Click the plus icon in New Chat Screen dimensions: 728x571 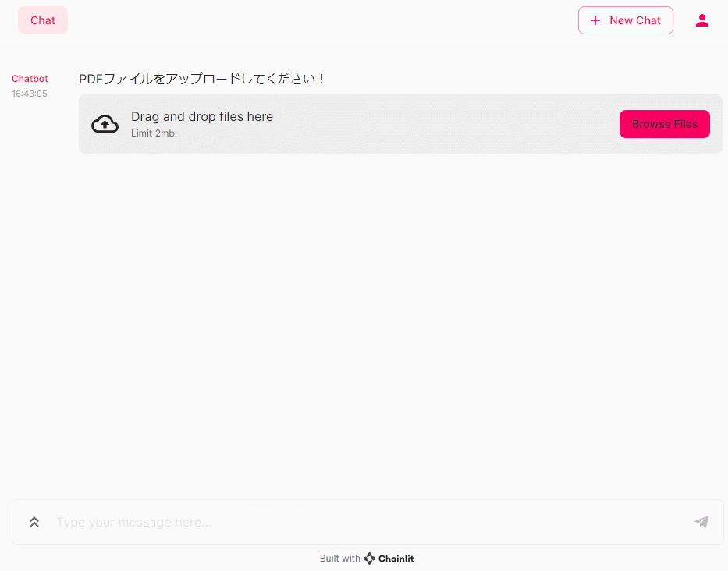[595, 21]
